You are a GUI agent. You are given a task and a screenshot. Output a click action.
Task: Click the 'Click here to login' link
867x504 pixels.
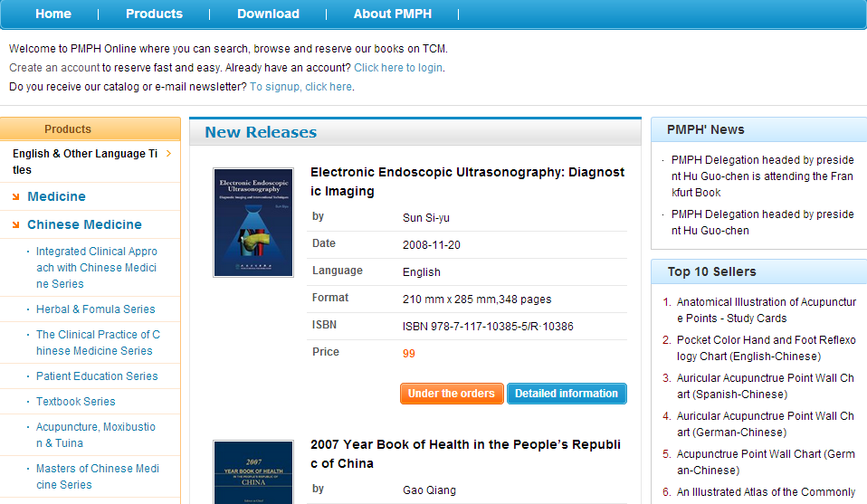398,68
